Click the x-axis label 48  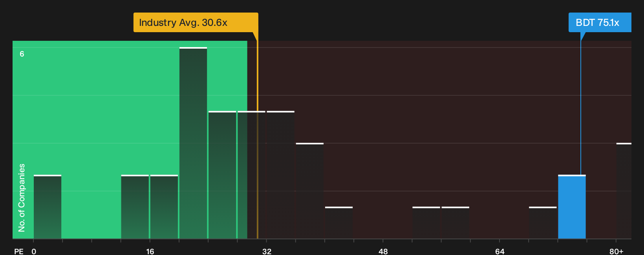coord(383,251)
